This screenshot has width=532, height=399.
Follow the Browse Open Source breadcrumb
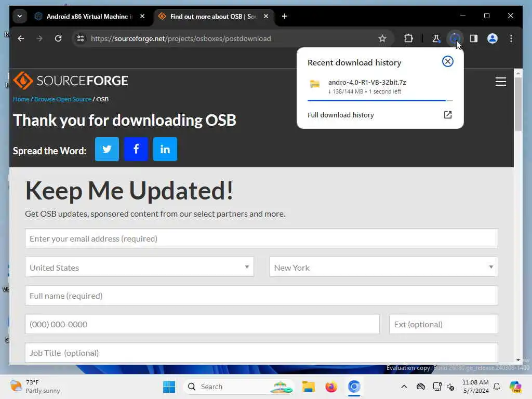tap(63, 99)
